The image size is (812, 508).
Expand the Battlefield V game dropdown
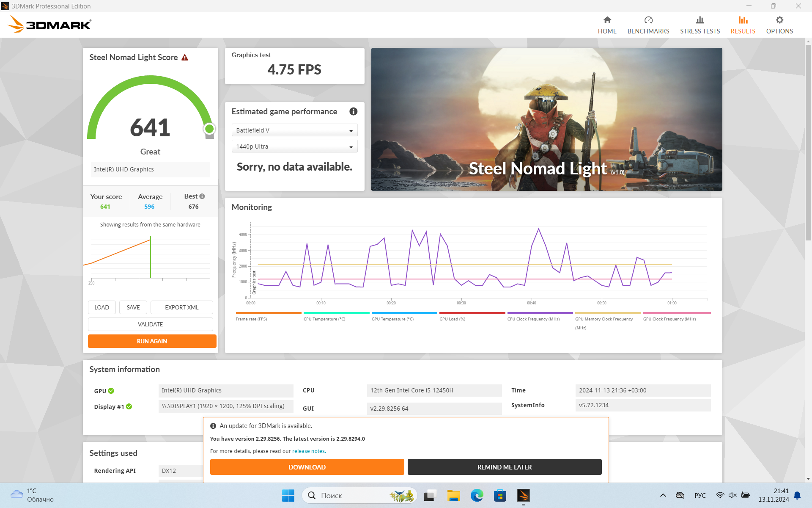point(294,130)
